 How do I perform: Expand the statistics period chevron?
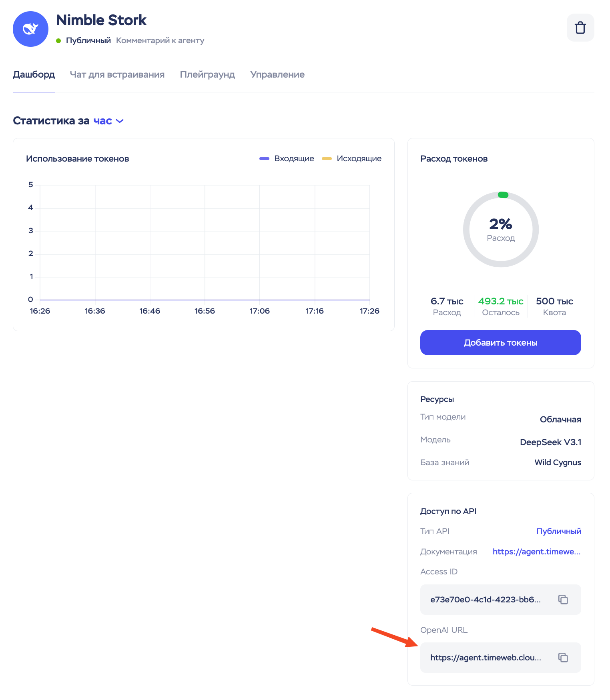coord(120,121)
